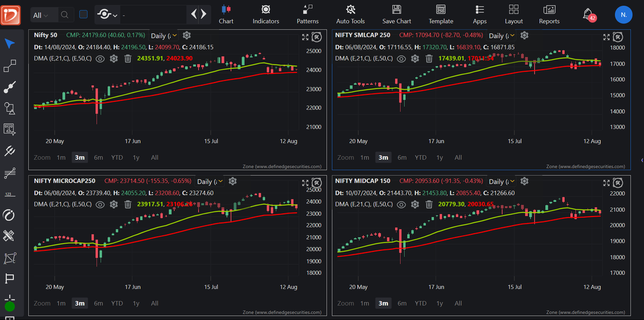Open chart settings gear on NIFTY MICROCAP250 header
644x320 pixels.
[x=233, y=181]
